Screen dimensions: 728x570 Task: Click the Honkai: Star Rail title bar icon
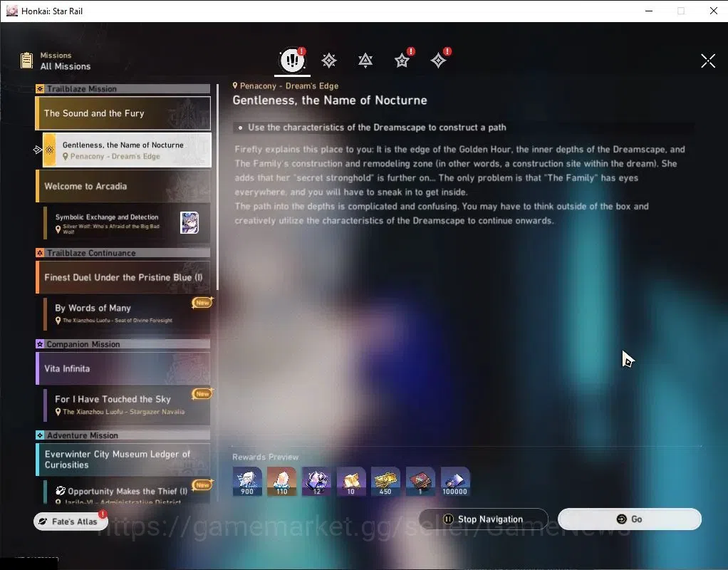click(12, 11)
